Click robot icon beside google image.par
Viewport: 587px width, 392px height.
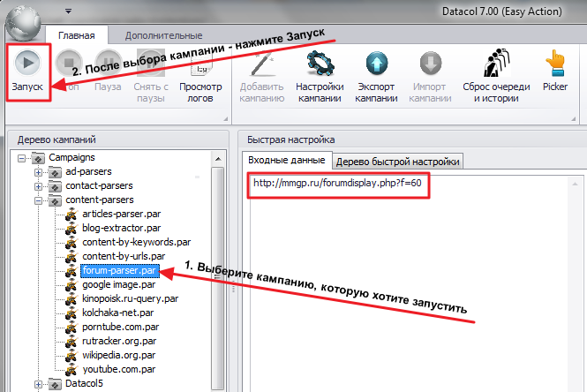pyautogui.click(x=71, y=285)
